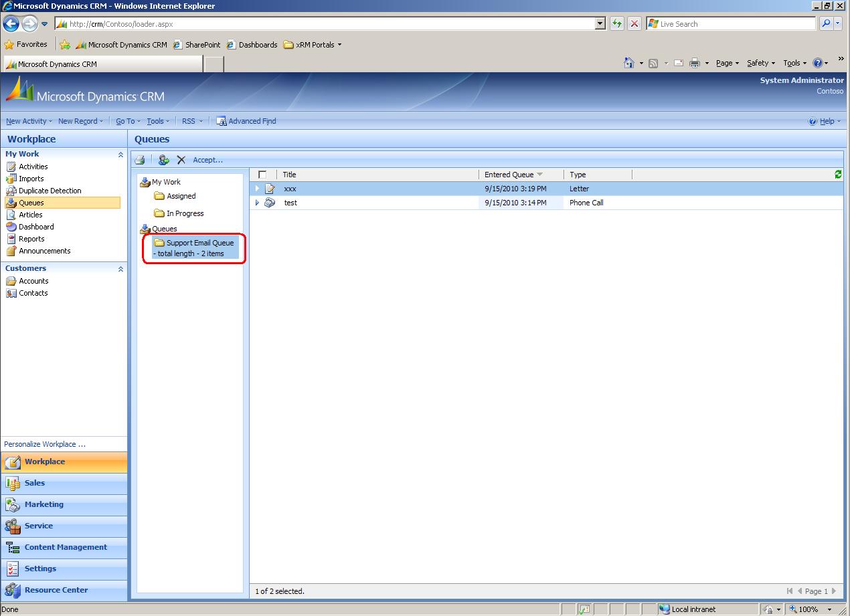Click the Accept... button
The height and width of the screenshot is (616, 850).
207,160
